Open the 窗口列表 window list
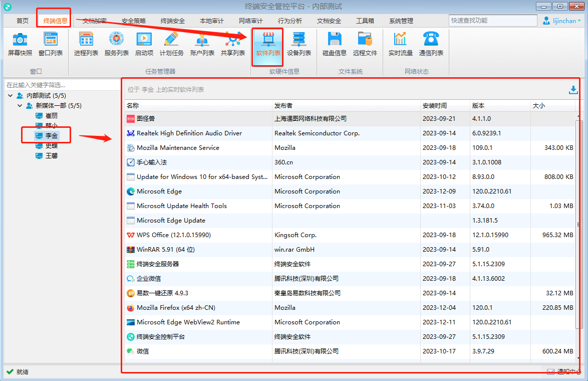 [51, 44]
